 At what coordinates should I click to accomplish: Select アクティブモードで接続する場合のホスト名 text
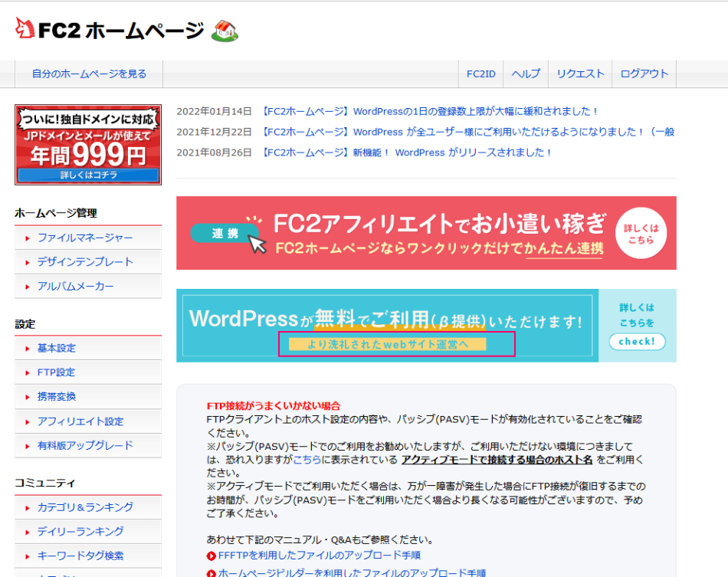[x=497, y=460]
